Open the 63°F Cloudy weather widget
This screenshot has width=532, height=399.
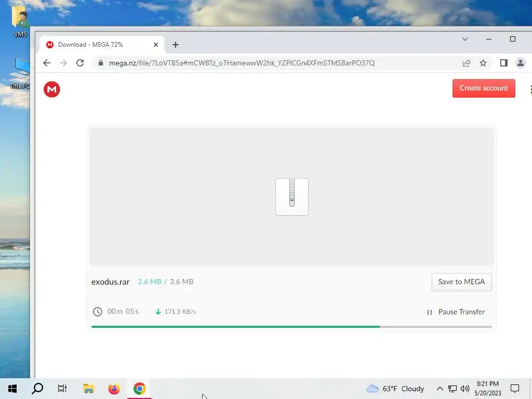point(395,389)
